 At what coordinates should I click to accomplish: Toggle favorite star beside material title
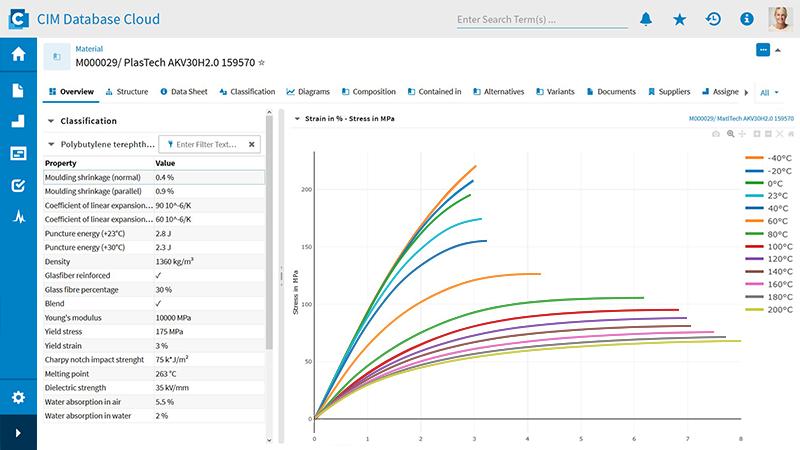tap(262, 62)
